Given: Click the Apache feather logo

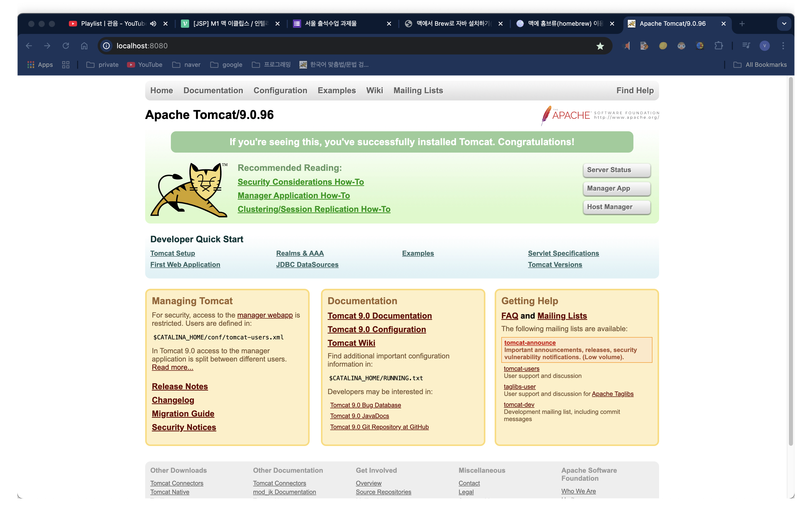Looking at the screenshot, I should (546, 115).
